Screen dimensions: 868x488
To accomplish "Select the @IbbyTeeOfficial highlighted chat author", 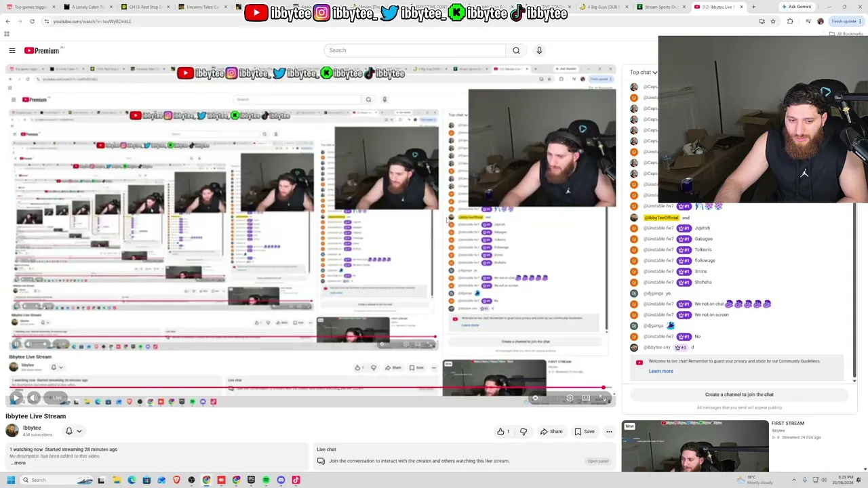I will click(661, 218).
